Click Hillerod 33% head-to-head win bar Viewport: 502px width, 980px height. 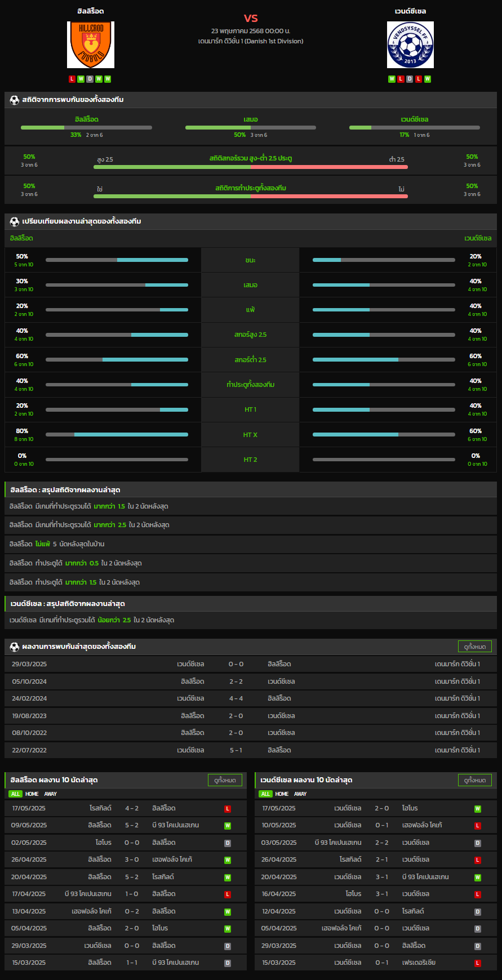(86, 128)
